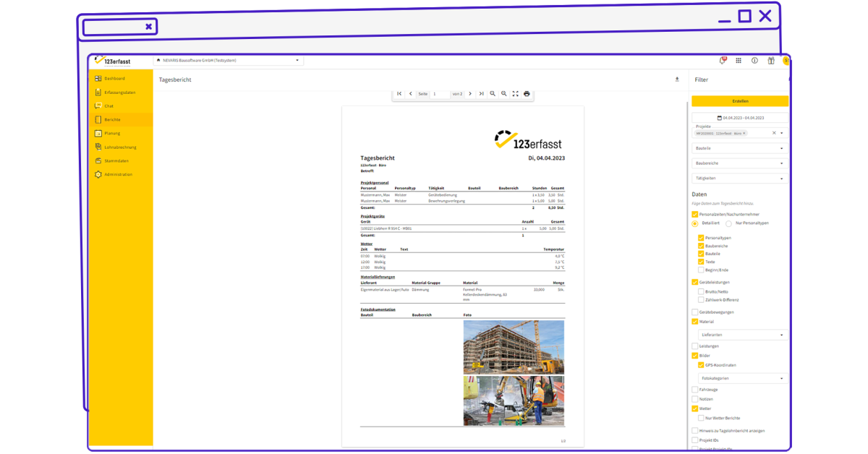This screenshot has width=868, height=454.
Task: Enable Nur Wetter Berichte checkbox
Action: pos(701,418)
